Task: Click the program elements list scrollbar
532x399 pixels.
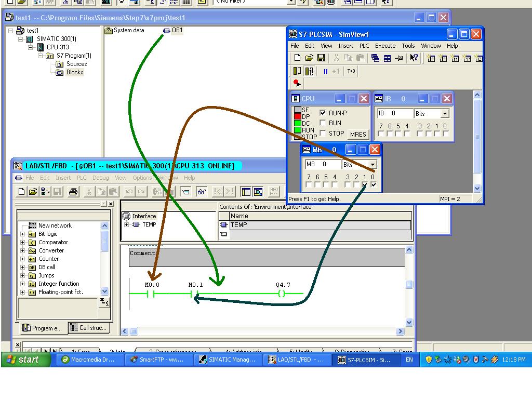Action: coord(104,258)
